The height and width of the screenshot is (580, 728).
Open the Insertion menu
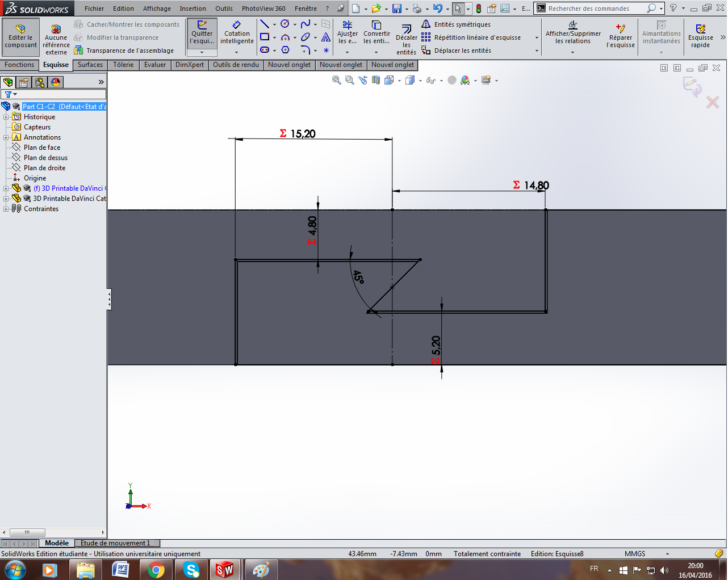pyautogui.click(x=193, y=9)
